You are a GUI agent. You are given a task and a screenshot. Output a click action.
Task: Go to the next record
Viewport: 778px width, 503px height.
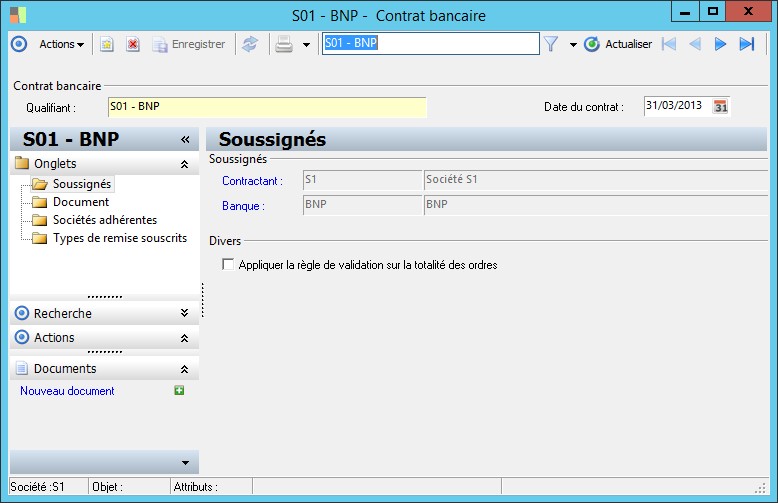click(720, 44)
